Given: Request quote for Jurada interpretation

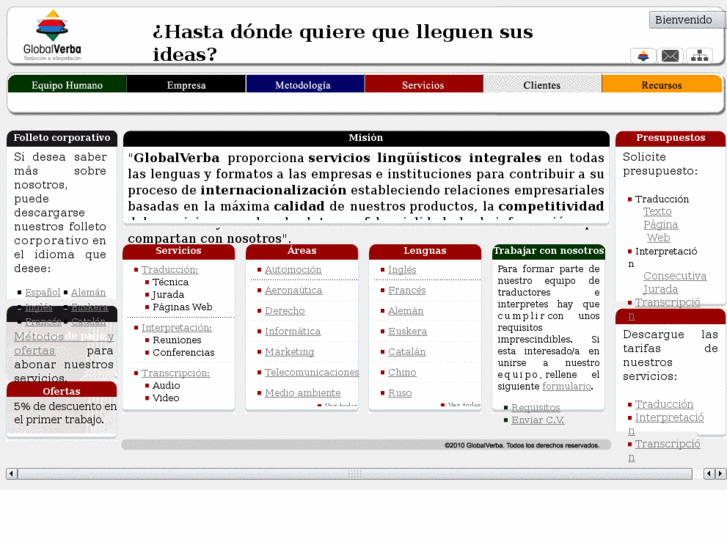Looking at the screenshot, I should (x=660, y=289).
